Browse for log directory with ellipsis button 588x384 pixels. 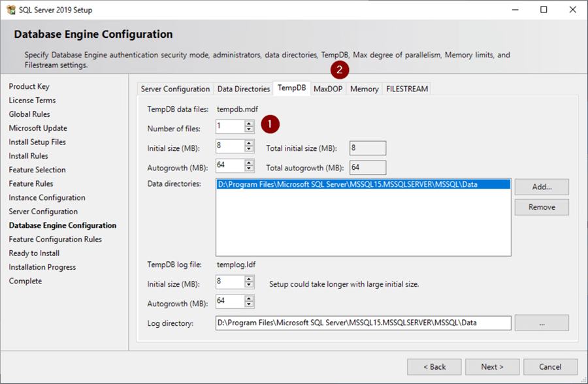542,323
